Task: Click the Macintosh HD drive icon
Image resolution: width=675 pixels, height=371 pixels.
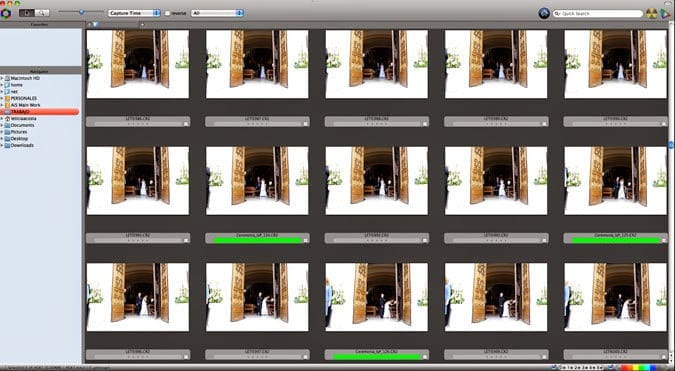Action: (x=7, y=78)
